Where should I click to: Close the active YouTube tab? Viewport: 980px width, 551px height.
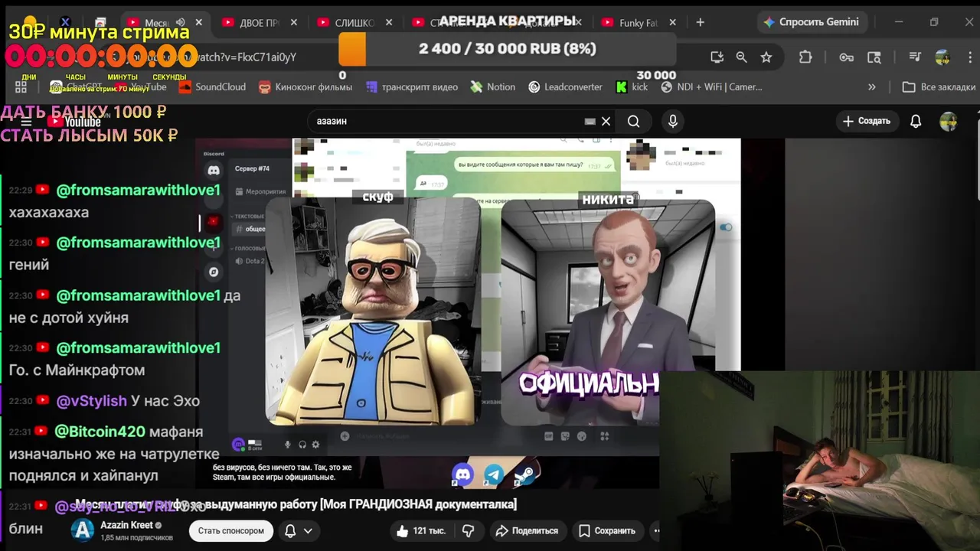199,22
